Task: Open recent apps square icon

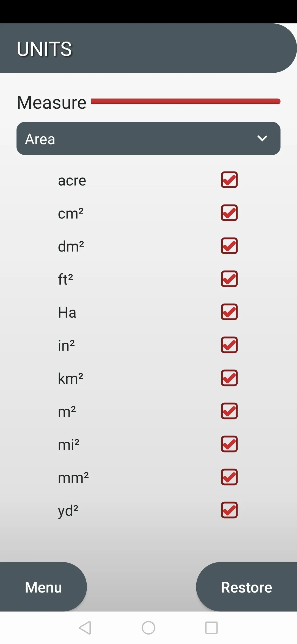Action: tap(211, 628)
